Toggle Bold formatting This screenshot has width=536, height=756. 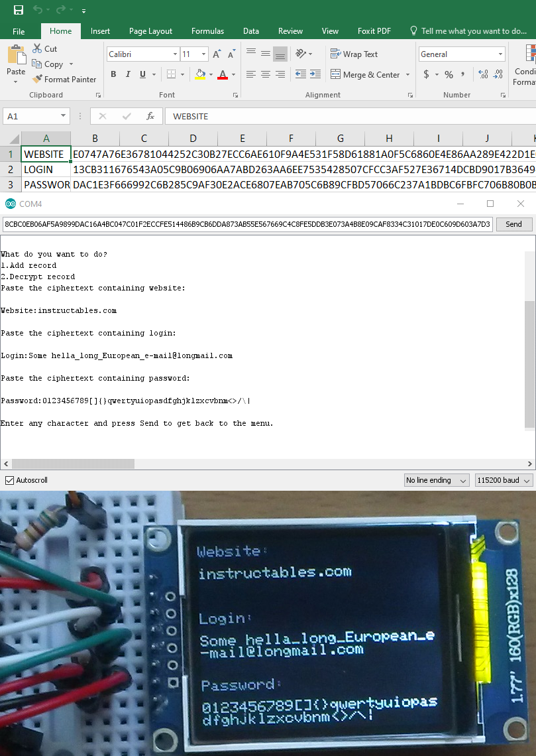[113, 74]
